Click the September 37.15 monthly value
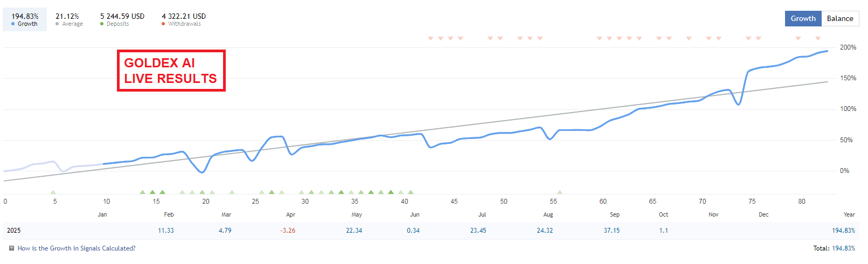Viewport: 868px width, 264px height. point(612,231)
